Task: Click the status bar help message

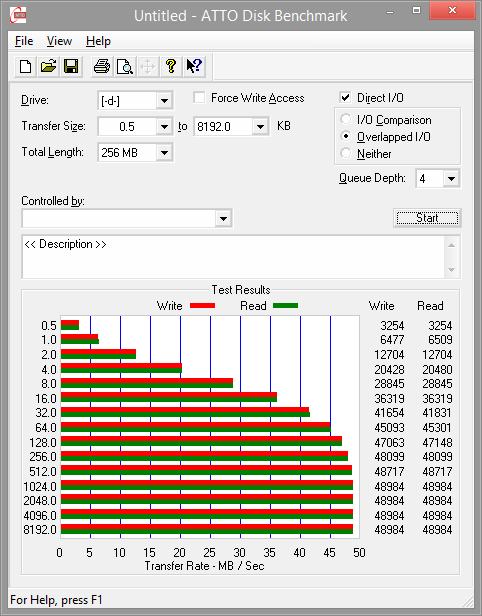Action: (56, 600)
